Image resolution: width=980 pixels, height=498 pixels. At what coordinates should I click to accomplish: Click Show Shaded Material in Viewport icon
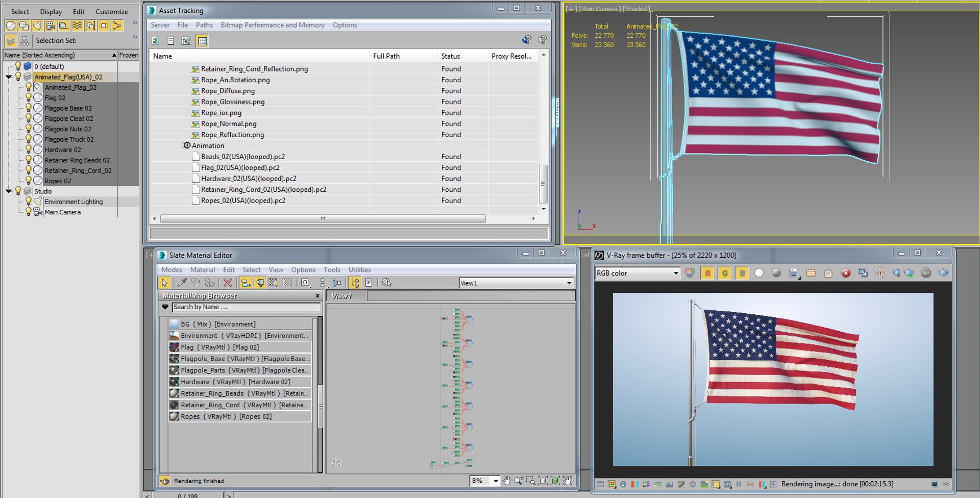[x=274, y=283]
